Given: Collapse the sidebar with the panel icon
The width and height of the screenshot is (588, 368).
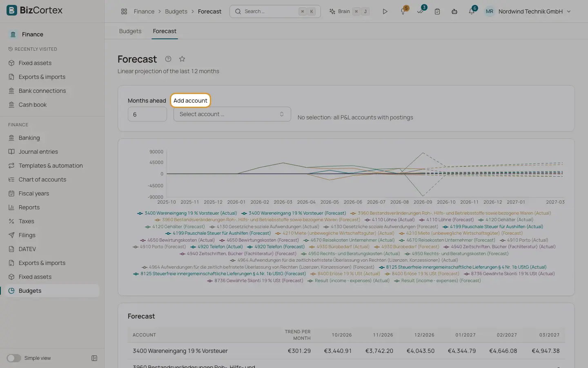Looking at the screenshot, I should coord(94,358).
